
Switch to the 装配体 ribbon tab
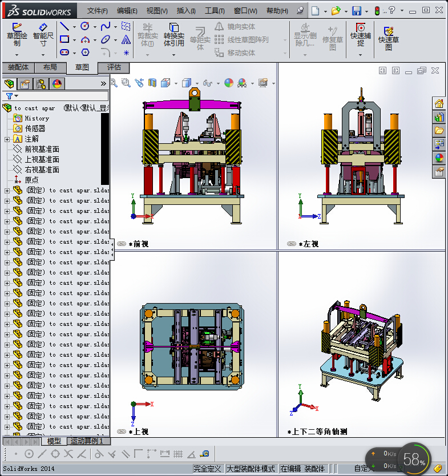point(18,67)
